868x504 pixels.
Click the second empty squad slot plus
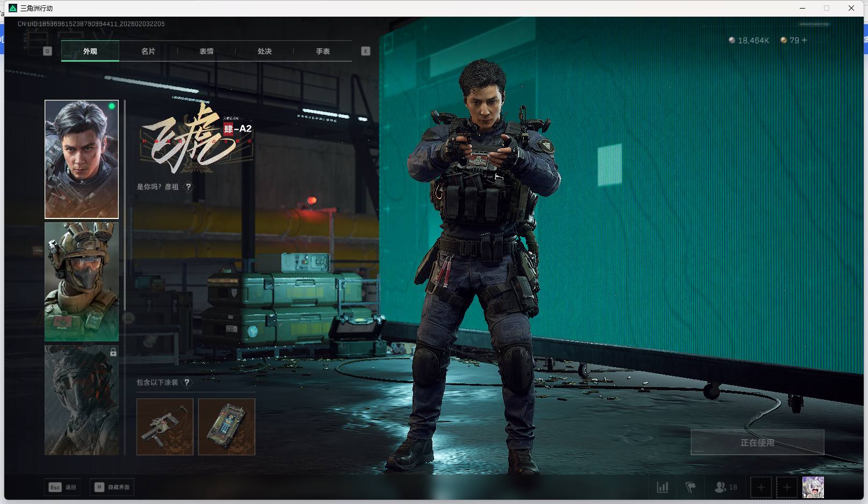tap(787, 487)
